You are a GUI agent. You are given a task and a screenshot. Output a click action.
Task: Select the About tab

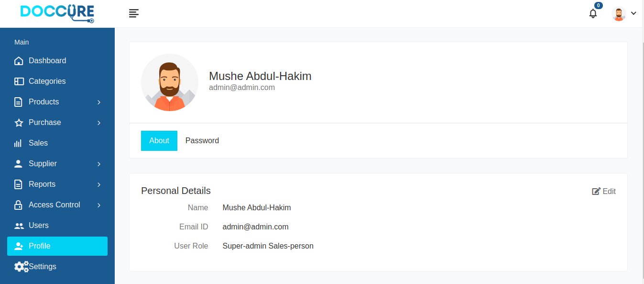[x=159, y=141]
